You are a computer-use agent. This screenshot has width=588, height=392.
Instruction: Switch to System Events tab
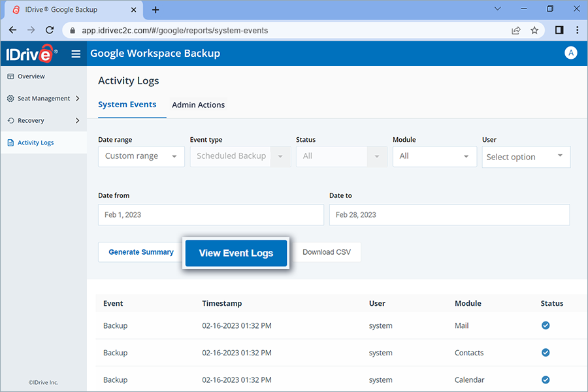[127, 105]
